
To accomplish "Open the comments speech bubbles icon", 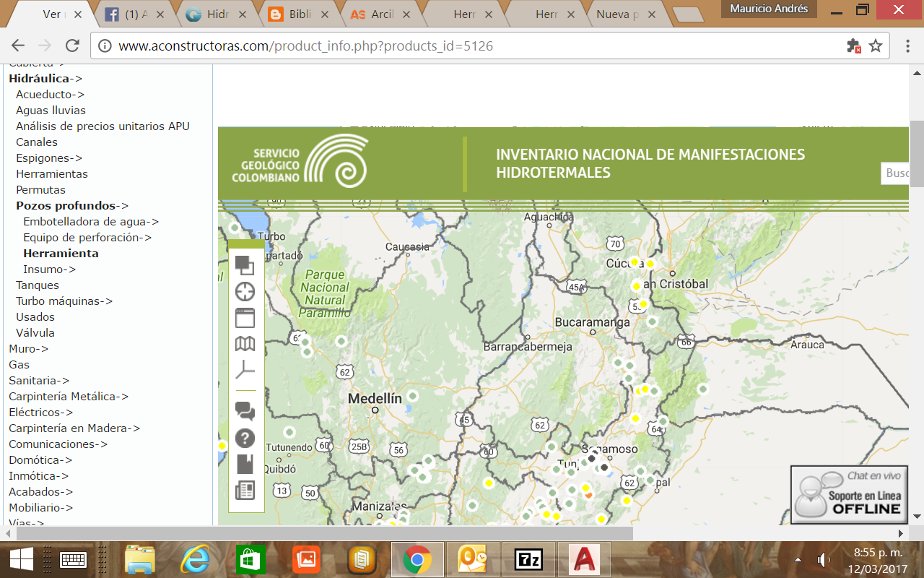I will pyautogui.click(x=245, y=412).
